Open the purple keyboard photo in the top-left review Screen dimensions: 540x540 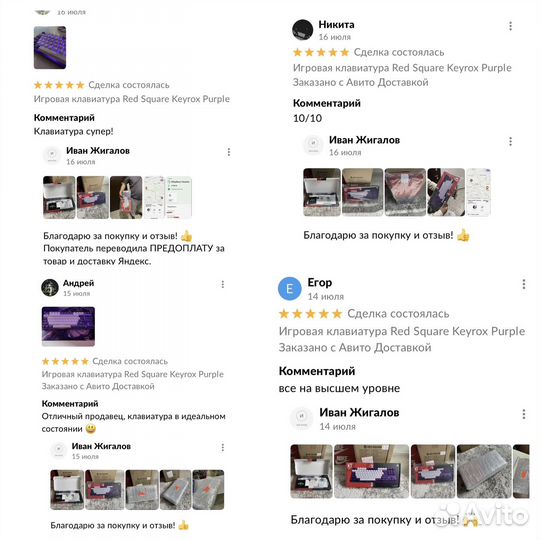tap(50, 48)
